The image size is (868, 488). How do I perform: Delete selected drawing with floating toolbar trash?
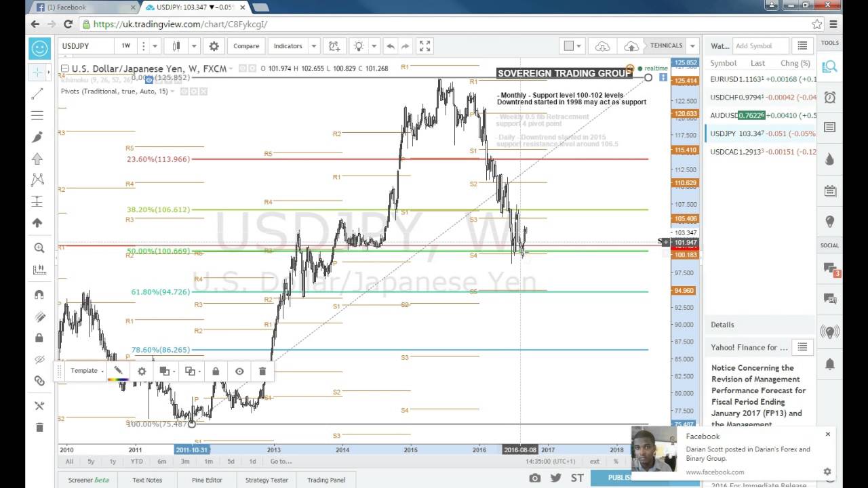(262, 371)
